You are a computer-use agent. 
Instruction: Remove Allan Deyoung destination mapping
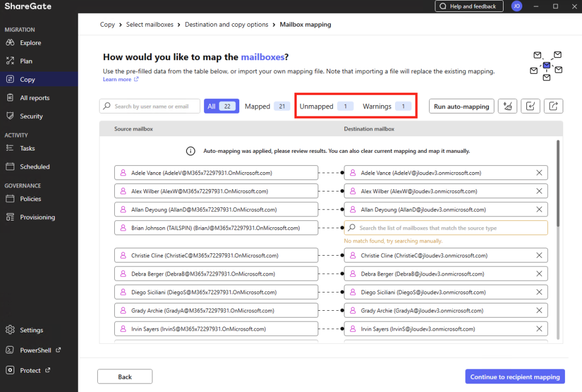click(539, 210)
